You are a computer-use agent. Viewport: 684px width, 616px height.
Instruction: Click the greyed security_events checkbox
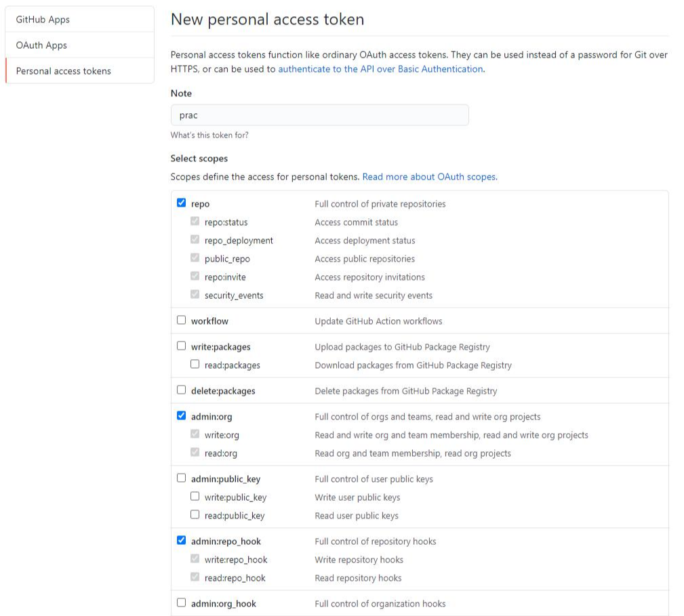[x=195, y=294]
